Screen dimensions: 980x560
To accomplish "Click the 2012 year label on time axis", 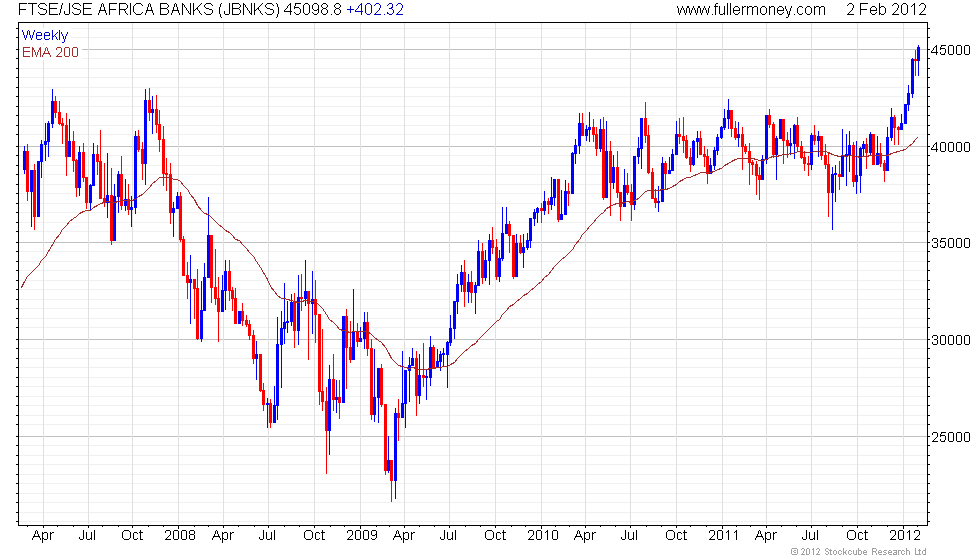I will pos(905,535).
